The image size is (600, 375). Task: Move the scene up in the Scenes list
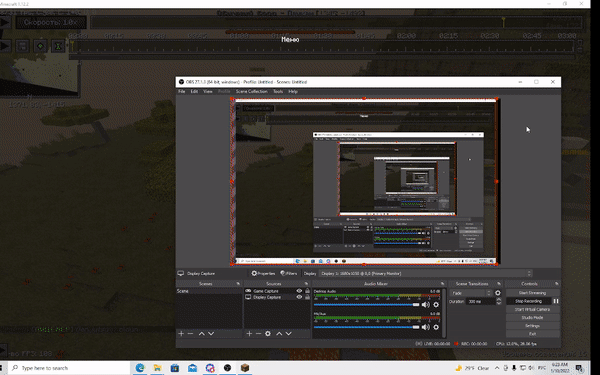202,334
